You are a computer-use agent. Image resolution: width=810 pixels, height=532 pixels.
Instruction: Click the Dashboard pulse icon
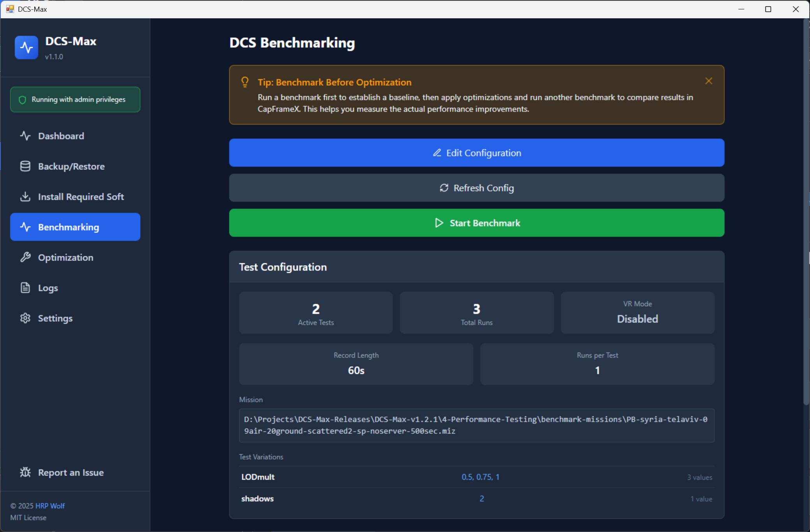pyautogui.click(x=25, y=136)
